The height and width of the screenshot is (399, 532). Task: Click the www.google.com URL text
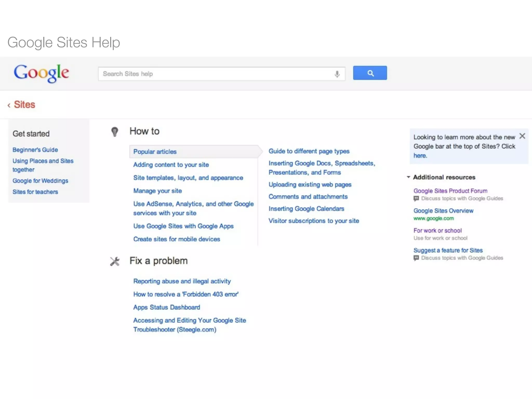click(x=434, y=218)
